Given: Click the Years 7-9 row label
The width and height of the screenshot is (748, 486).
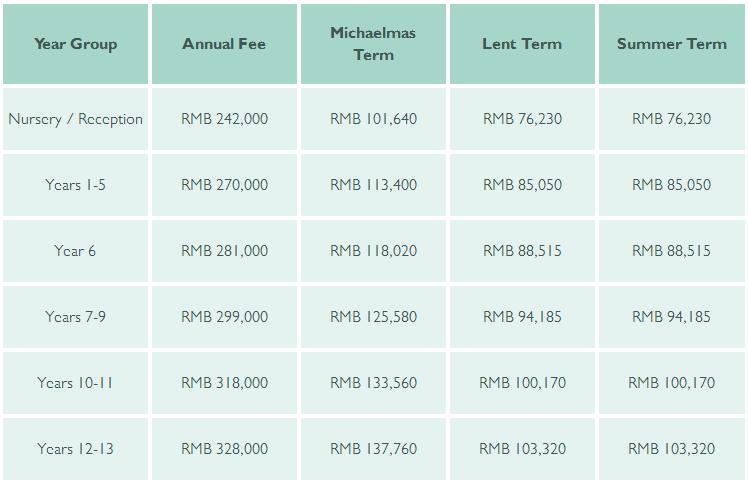Looking at the screenshot, I should [x=75, y=317].
